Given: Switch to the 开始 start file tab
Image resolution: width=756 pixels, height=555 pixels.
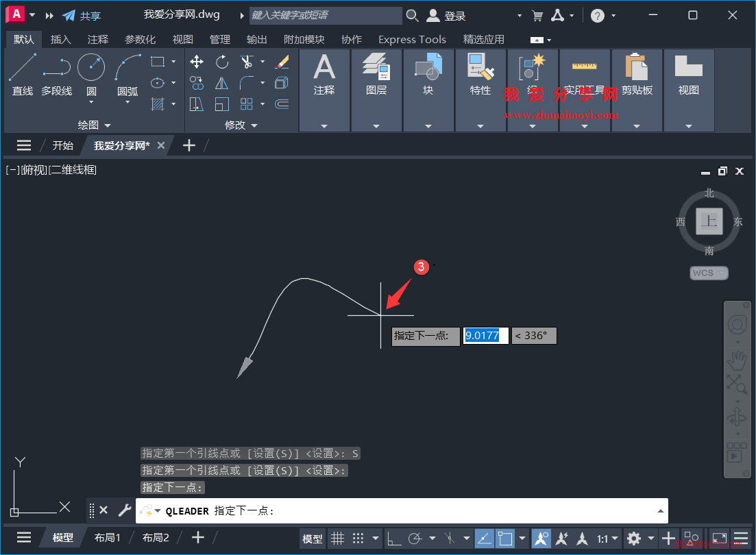Looking at the screenshot, I should (62, 146).
